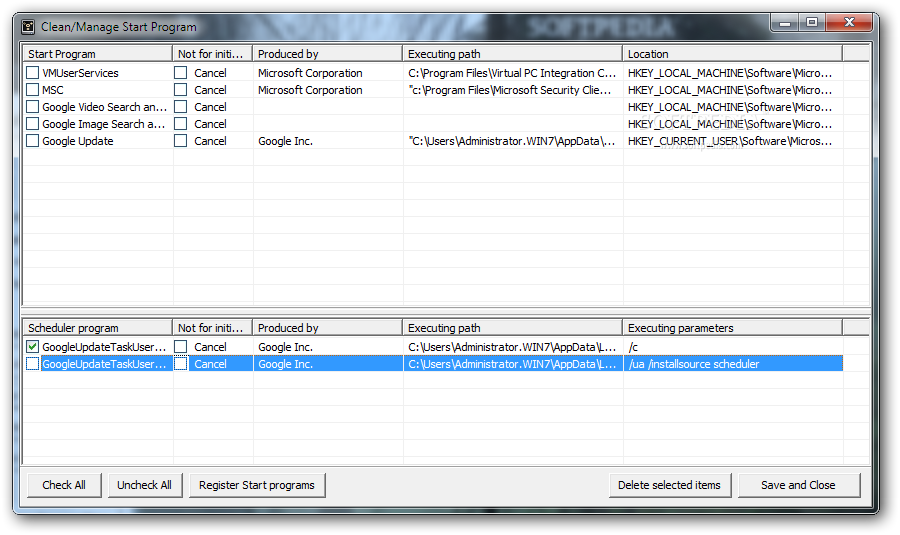
Task: Click the Uncheck All button
Action: (x=145, y=485)
